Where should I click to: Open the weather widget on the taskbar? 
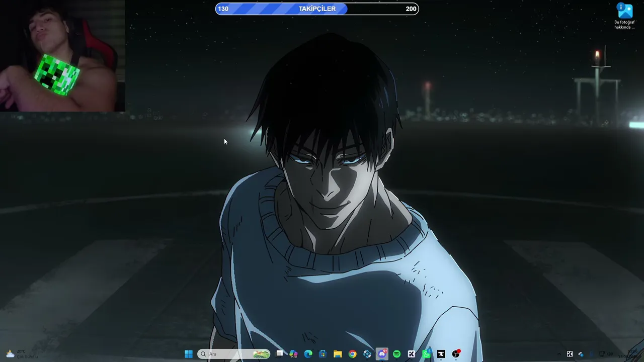[x=21, y=354]
